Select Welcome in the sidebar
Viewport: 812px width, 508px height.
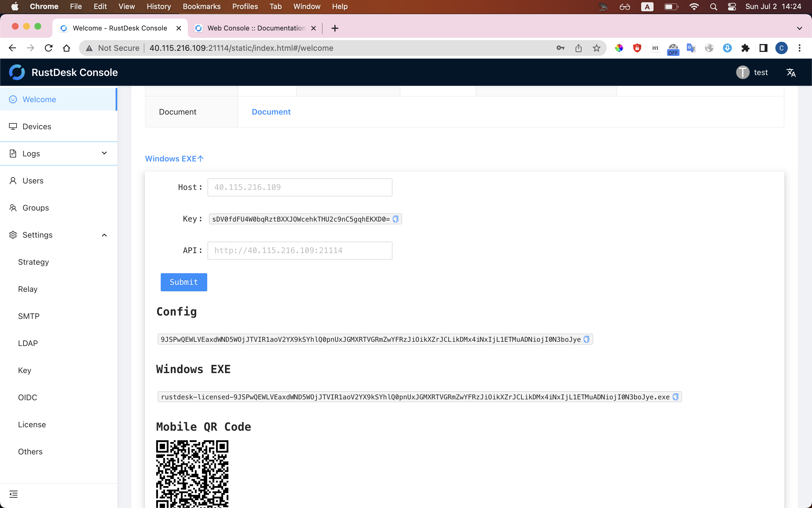click(58, 99)
